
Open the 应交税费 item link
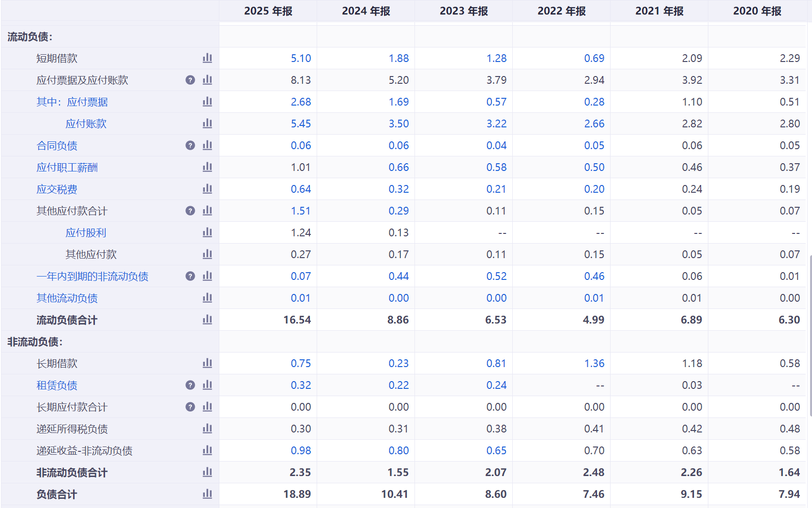pos(57,189)
